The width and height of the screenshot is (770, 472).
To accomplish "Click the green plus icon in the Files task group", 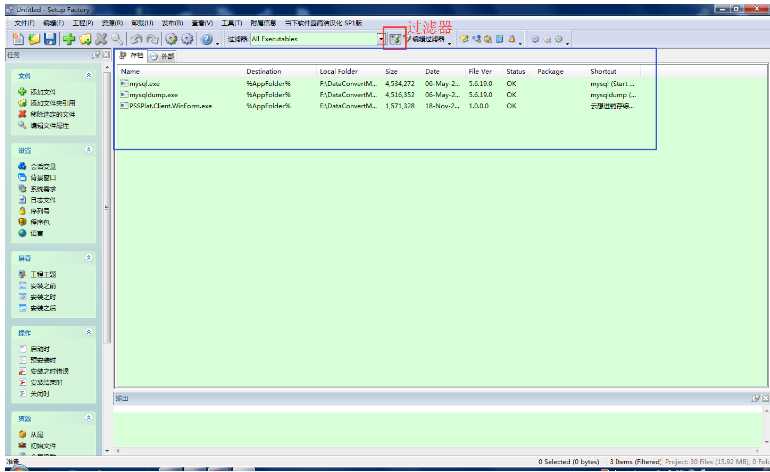I will 22,91.
